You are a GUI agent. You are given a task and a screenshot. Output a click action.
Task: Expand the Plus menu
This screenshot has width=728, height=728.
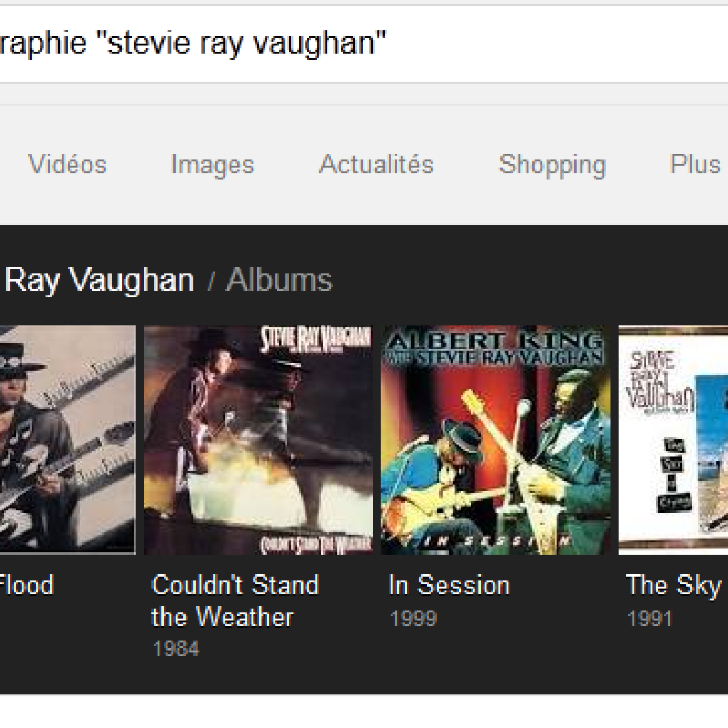tap(695, 164)
